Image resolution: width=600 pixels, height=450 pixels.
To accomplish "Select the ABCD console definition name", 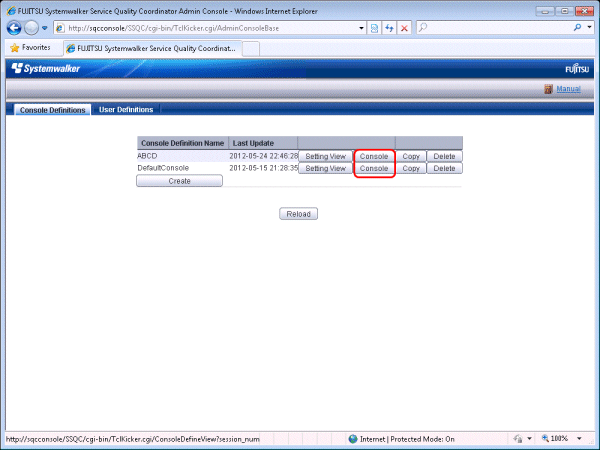I will click(147, 156).
